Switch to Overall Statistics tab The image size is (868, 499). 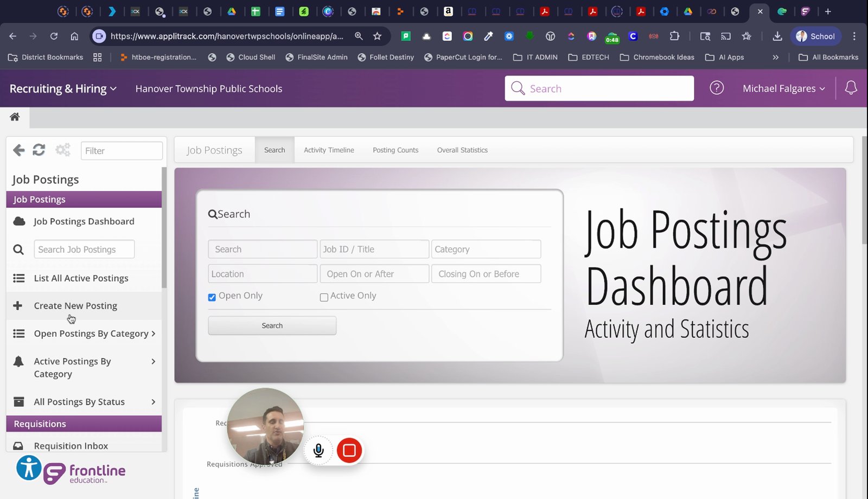pos(462,150)
